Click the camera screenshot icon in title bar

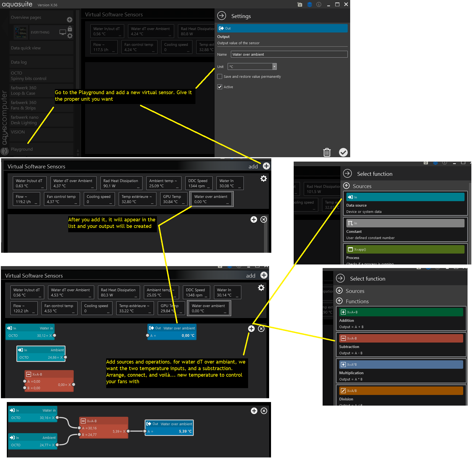point(300,5)
